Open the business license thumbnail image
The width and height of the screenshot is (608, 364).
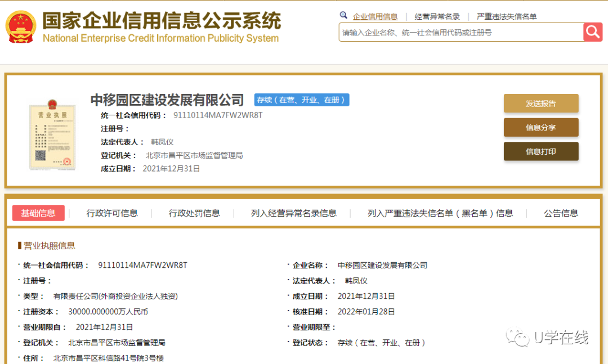(52, 134)
